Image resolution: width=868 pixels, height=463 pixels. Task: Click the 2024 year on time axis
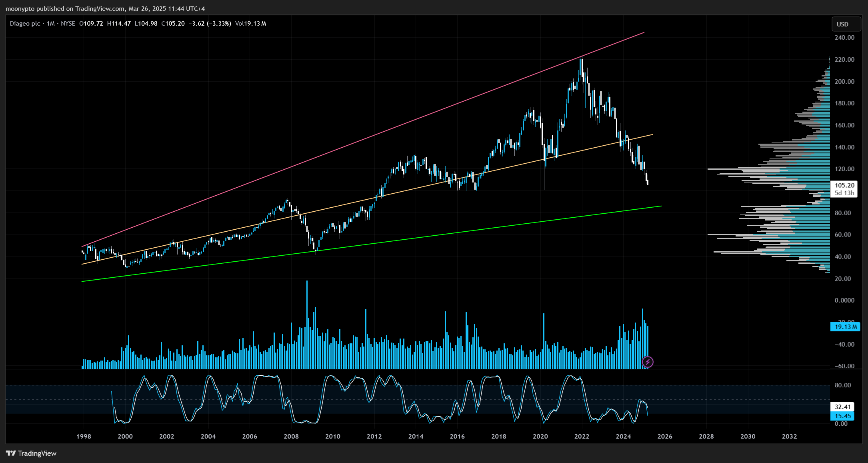tap(624, 437)
